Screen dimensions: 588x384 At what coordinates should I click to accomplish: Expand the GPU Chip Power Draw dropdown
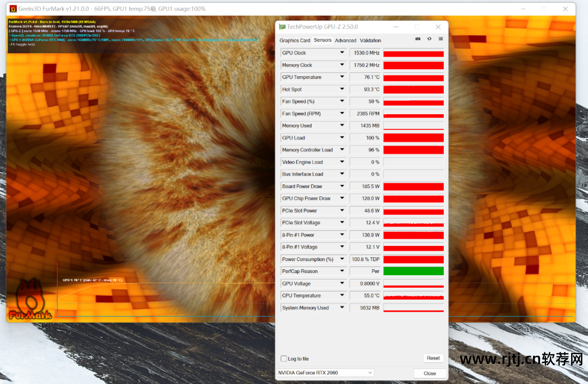[x=342, y=198]
